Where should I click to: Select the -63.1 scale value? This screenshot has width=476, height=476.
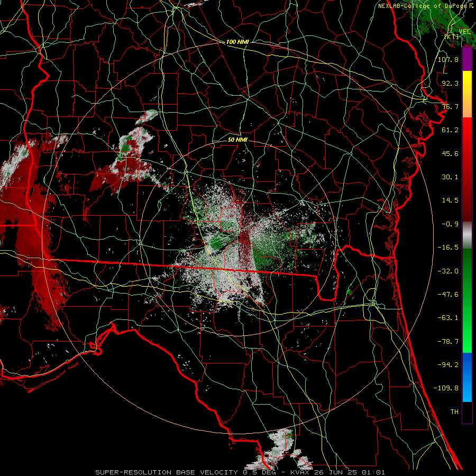tap(448, 318)
